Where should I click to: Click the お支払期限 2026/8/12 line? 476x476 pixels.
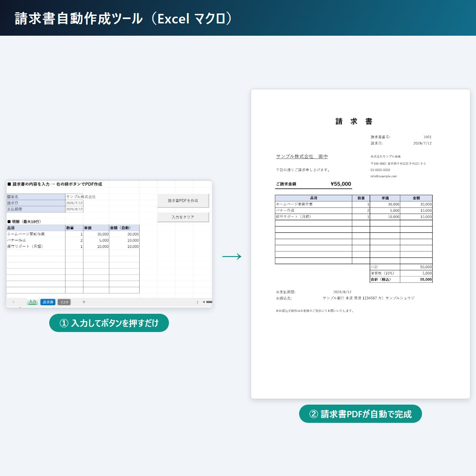coord(314,292)
